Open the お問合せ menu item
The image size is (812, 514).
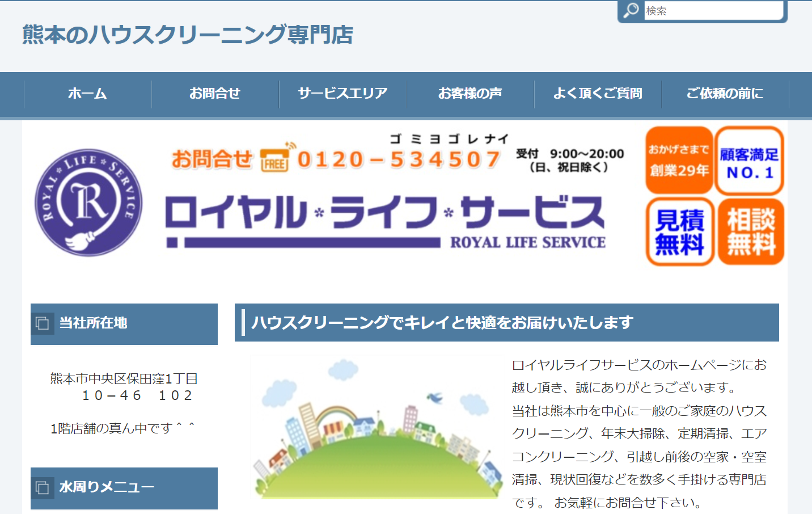pyautogui.click(x=215, y=94)
